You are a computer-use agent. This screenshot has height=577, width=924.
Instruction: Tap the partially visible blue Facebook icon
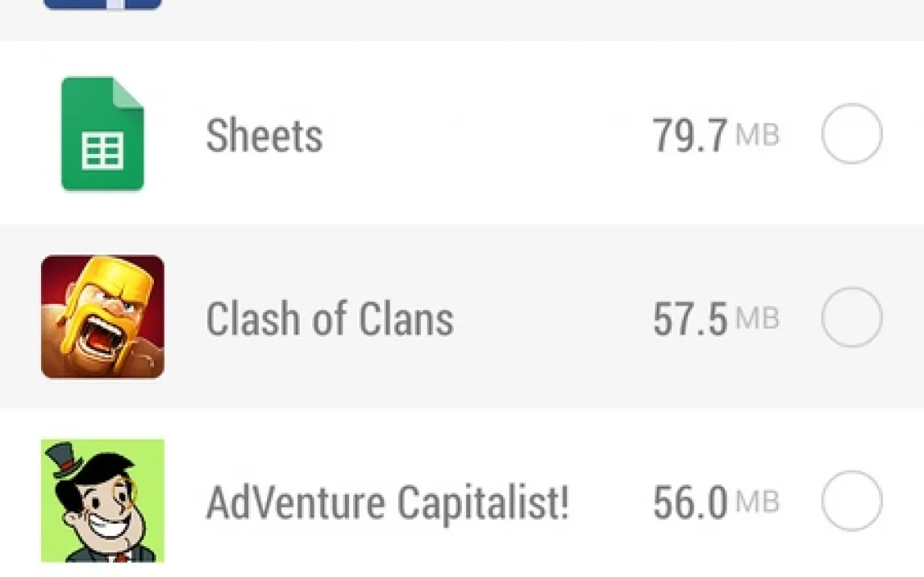coord(102,5)
